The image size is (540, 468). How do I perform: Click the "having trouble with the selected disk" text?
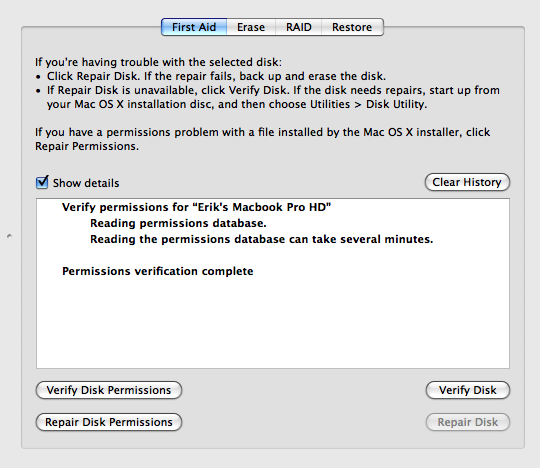click(x=158, y=62)
